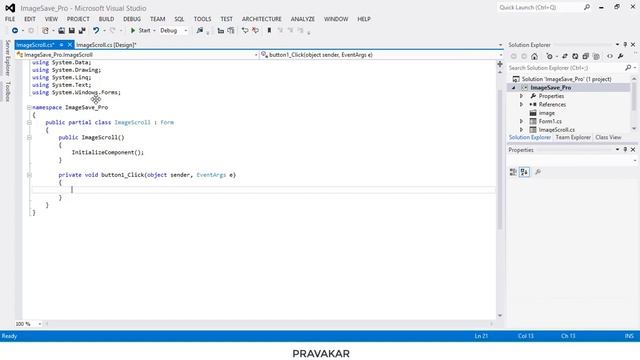Open the TEST menu
The height and width of the screenshot is (360, 640).
coord(227,19)
